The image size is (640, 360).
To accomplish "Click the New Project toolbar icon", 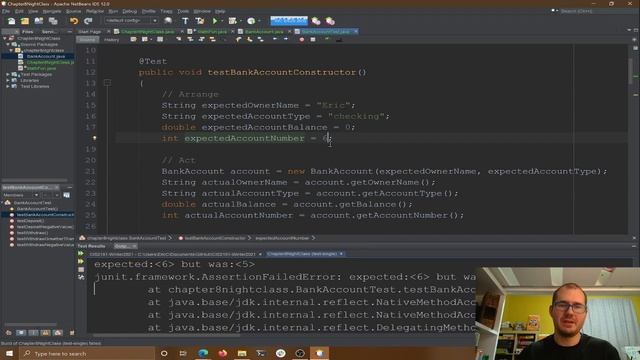I will pos(25,21).
